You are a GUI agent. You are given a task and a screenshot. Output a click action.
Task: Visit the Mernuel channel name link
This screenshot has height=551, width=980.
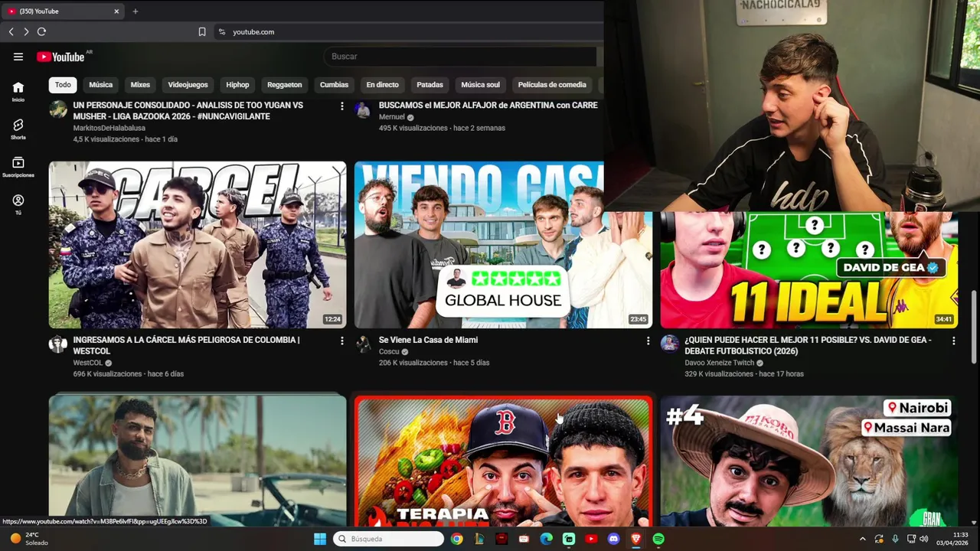point(391,117)
